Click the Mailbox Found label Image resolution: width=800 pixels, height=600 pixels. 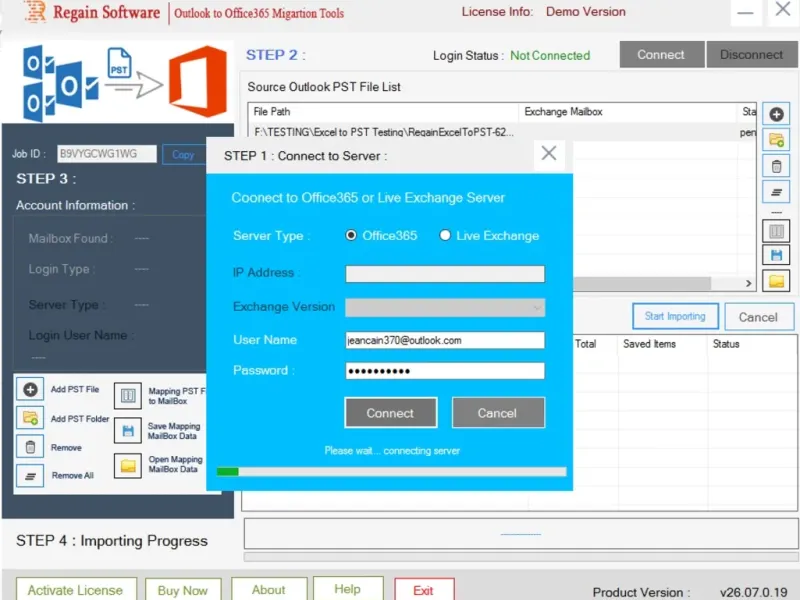70,238
